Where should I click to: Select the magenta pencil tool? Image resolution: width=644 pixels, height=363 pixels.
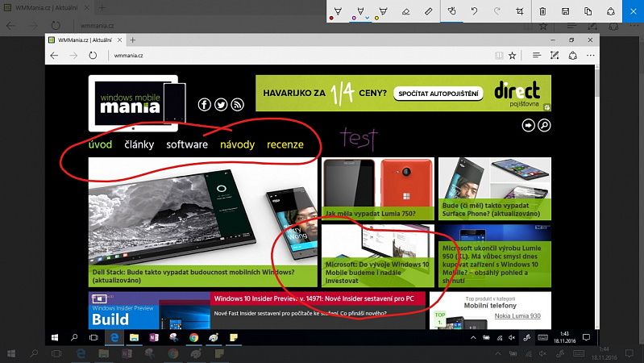click(359, 11)
